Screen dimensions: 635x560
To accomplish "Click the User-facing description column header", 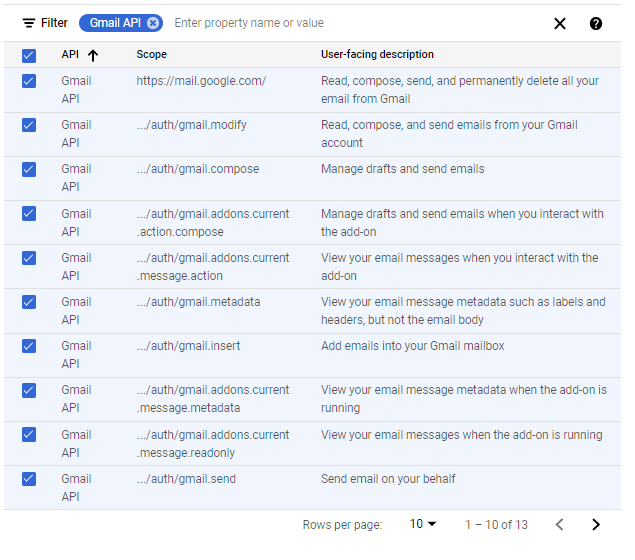I will tap(377, 55).
